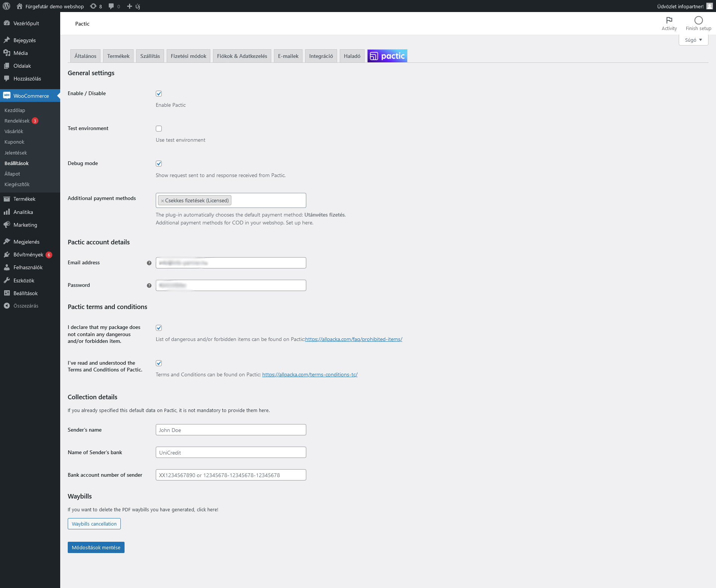Open Média icon in sidebar

[7, 53]
